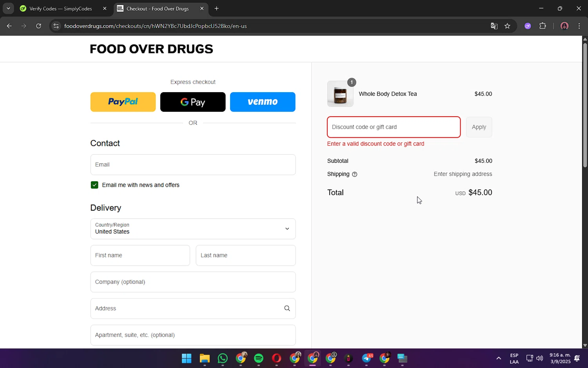Close the Verify Codes — SimplyCodes tab
Screen dimensions: 588x368
(105, 8)
